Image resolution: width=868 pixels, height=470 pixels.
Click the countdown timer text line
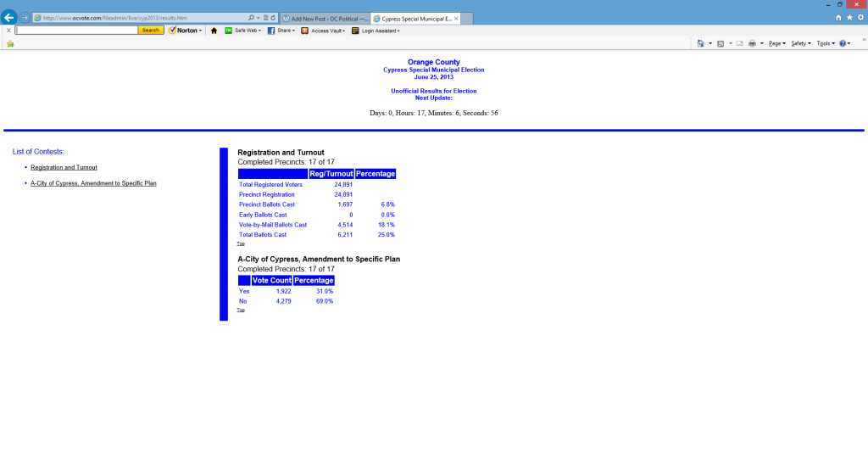click(433, 113)
